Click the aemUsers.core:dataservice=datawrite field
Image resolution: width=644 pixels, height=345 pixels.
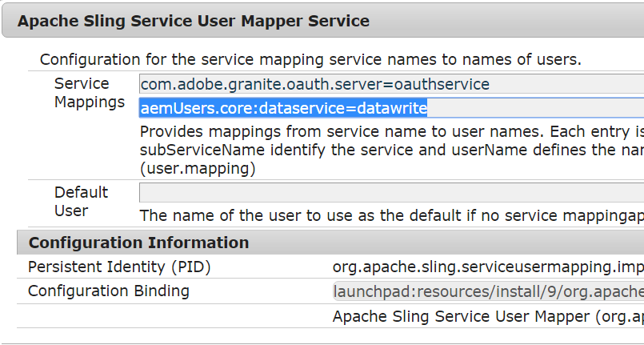click(391, 108)
